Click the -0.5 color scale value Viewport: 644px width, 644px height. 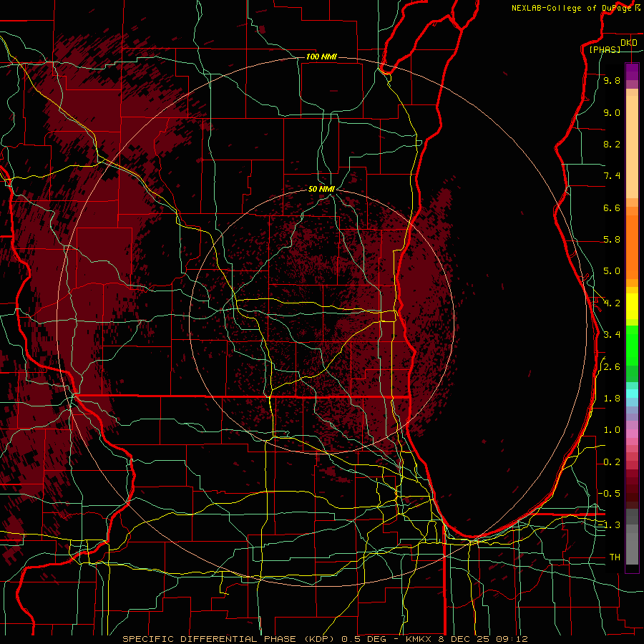click(x=609, y=493)
